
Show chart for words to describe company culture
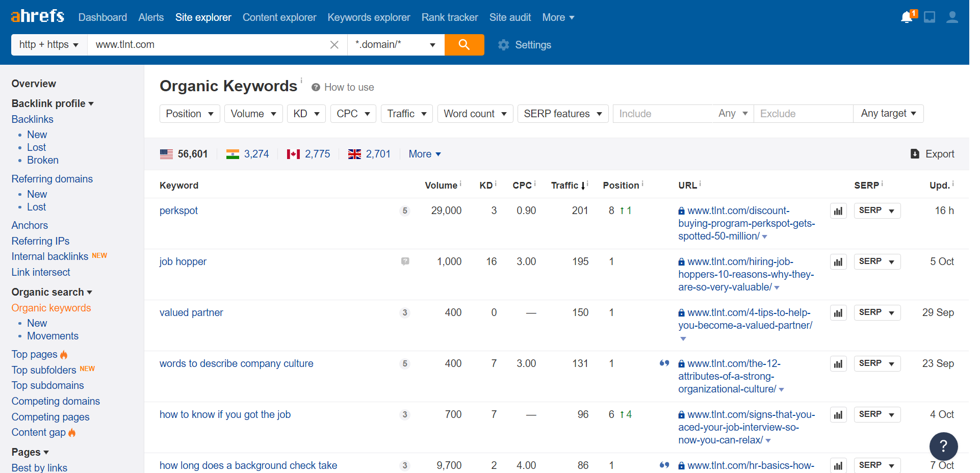tap(838, 364)
